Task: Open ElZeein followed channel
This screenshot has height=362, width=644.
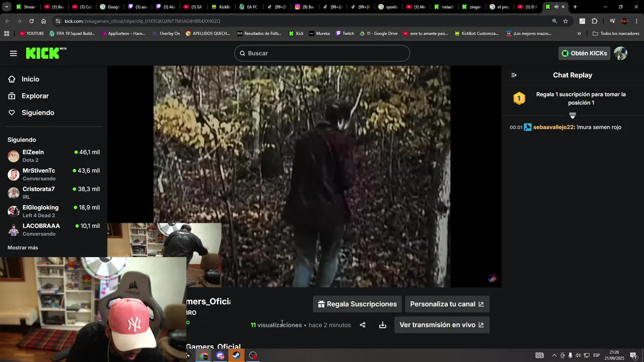Action: 53,156
